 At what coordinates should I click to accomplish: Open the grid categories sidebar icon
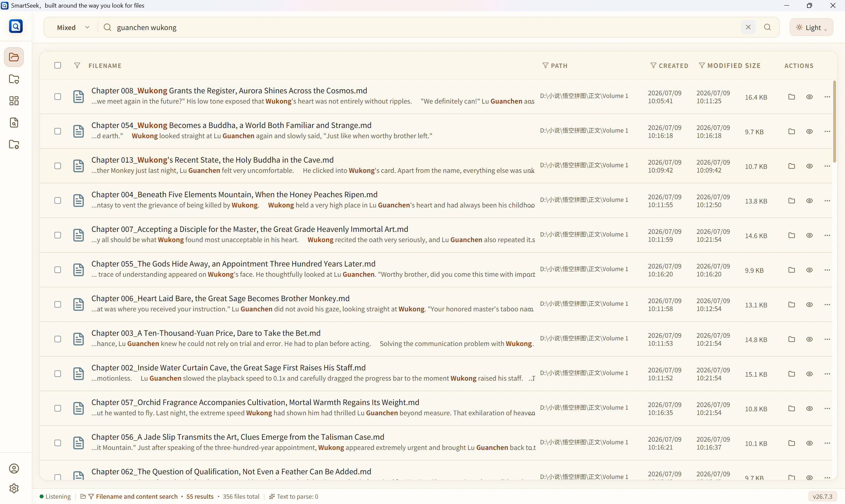pyautogui.click(x=14, y=101)
